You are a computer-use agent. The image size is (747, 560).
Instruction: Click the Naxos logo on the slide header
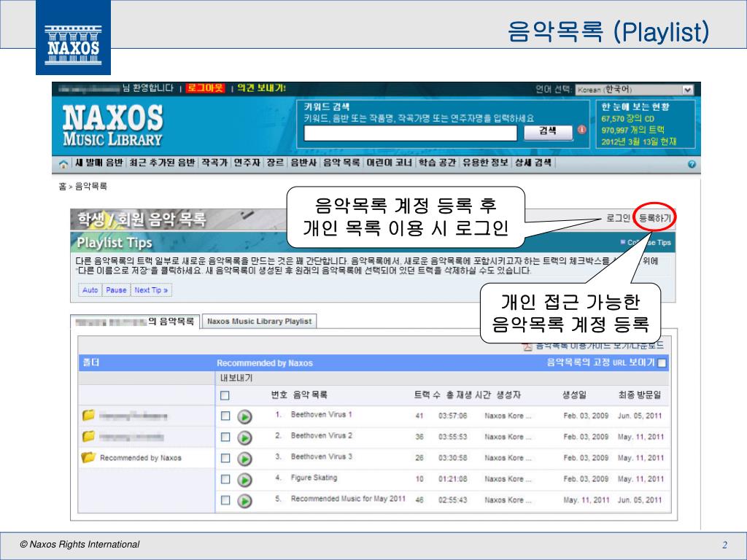pos(73,38)
